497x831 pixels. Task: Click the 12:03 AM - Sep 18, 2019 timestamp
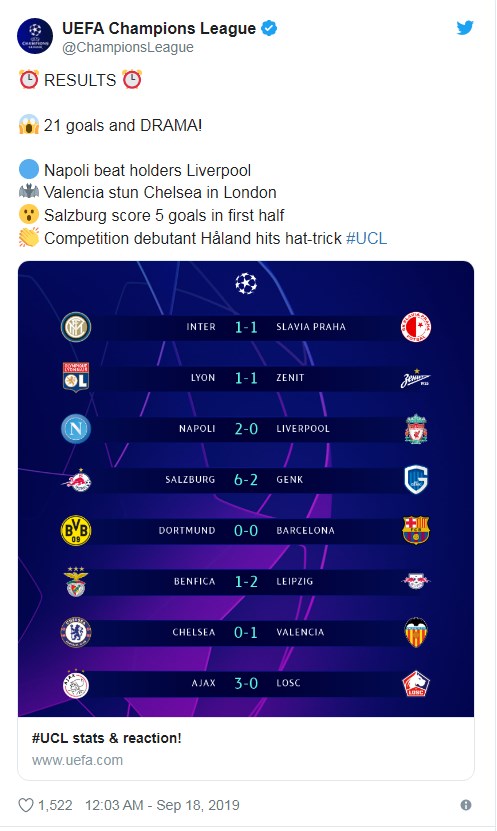(x=162, y=805)
